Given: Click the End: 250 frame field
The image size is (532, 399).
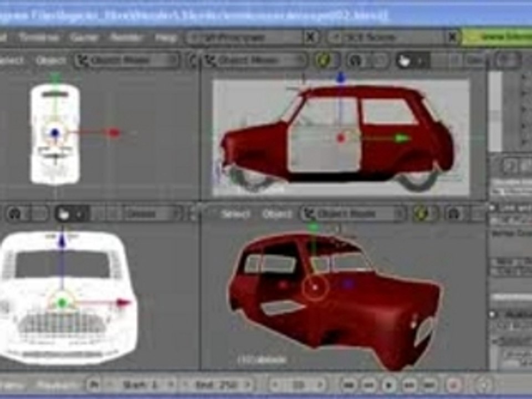Looking at the screenshot, I should 217,385.
